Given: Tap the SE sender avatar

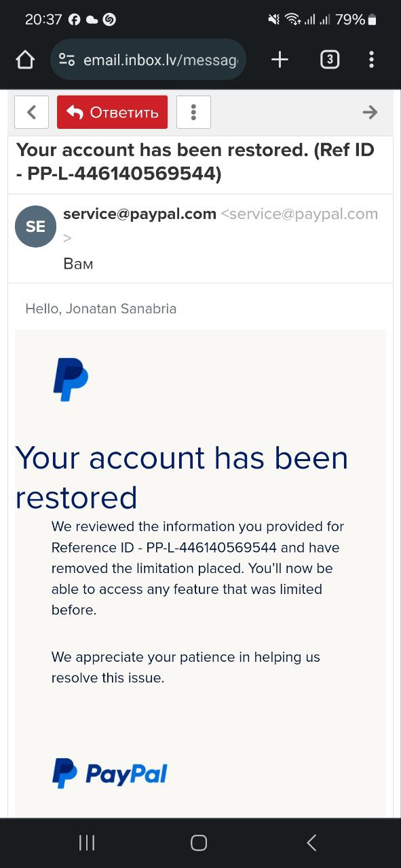Looking at the screenshot, I should coord(35,226).
